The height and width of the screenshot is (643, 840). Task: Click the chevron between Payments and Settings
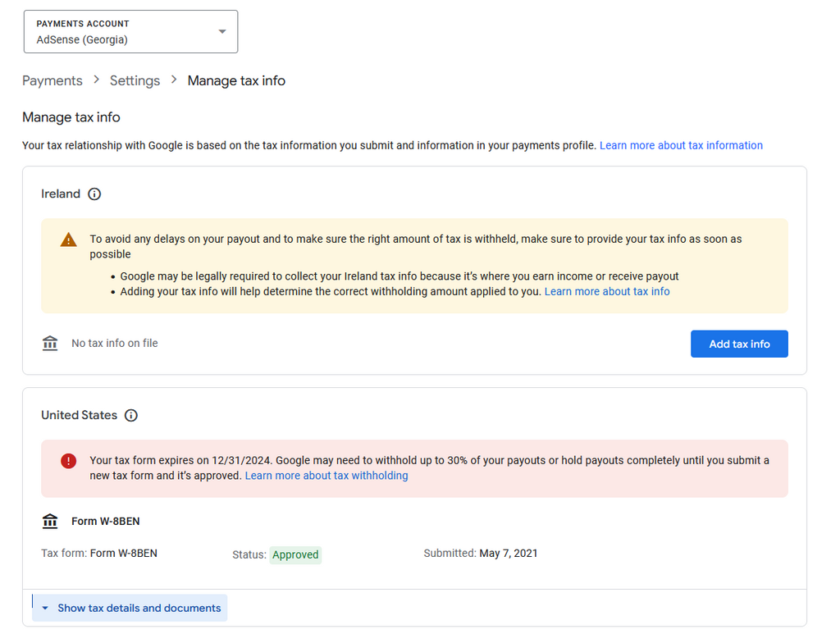(x=97, y=80)
